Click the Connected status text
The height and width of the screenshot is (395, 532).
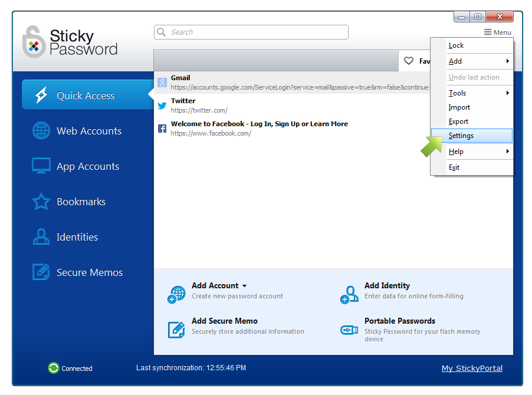point(77,368)
